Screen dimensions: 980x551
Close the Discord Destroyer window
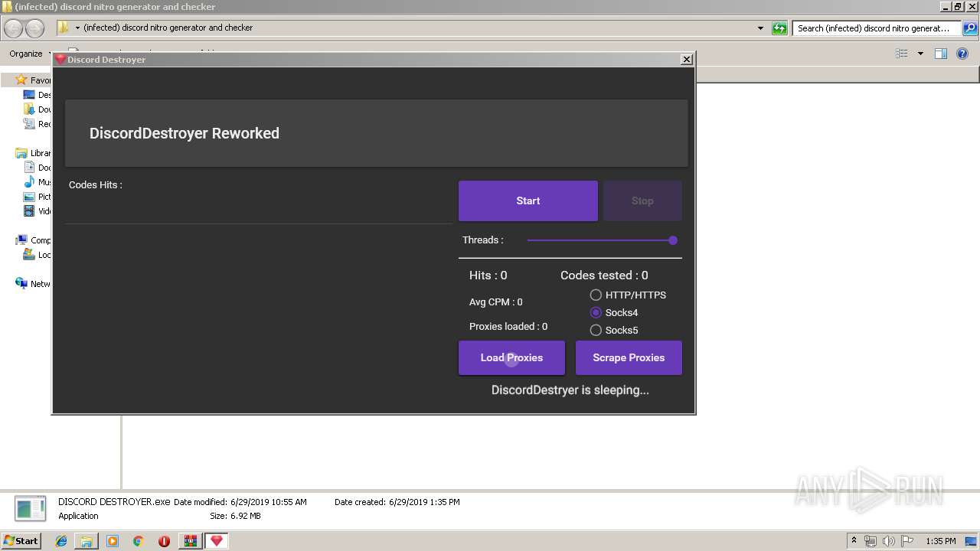[x=687, y=59]
